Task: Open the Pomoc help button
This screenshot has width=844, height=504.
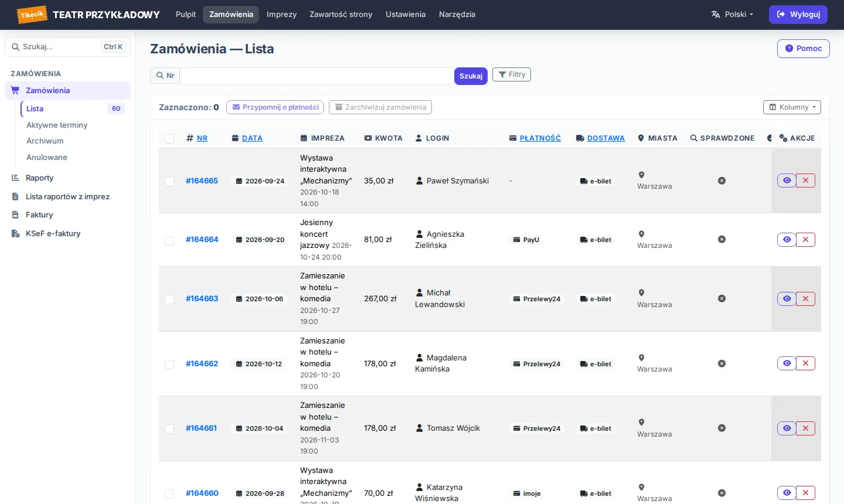Action: coord(803,49)
